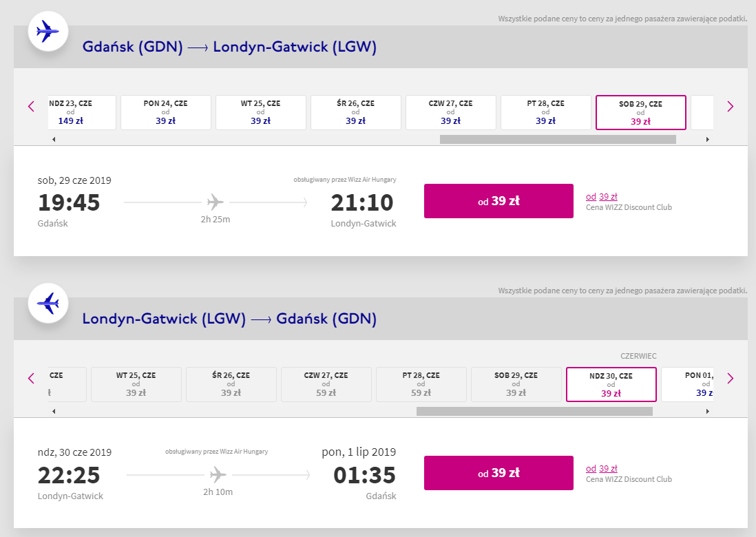Open outbound WIZZ Discount Club price link
The image size is (756, 537).
602,196
